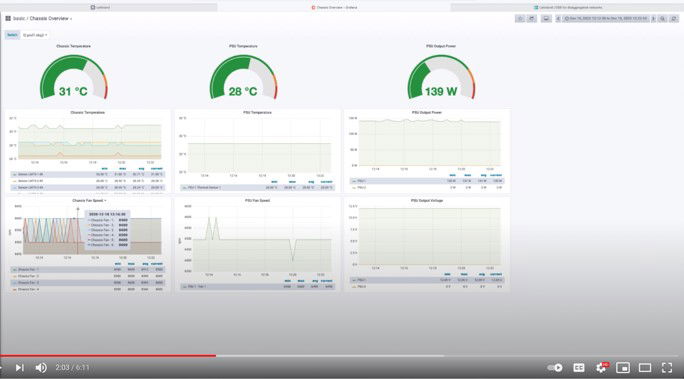
Task: Open the PSU Fan Speed panel title
Action: [x=257, y=201]
